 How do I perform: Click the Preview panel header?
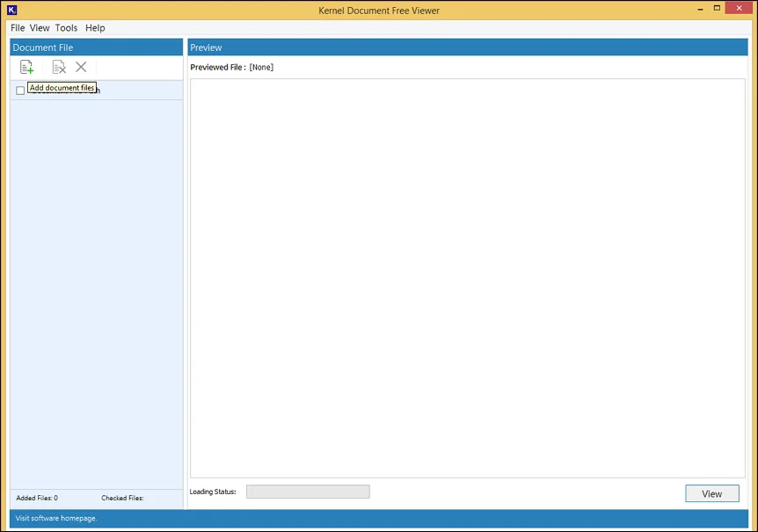click(x=468, y=47)
